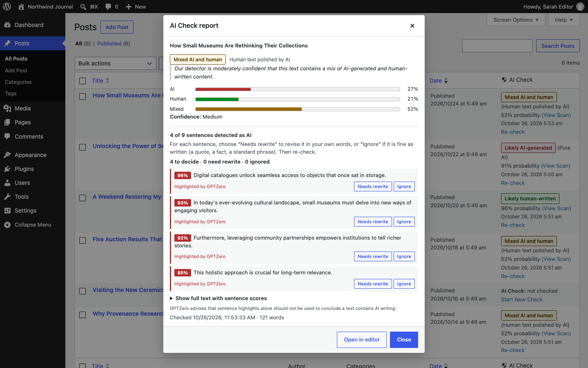Select the How Small Museums post checkbox

[x=82, y=96]
